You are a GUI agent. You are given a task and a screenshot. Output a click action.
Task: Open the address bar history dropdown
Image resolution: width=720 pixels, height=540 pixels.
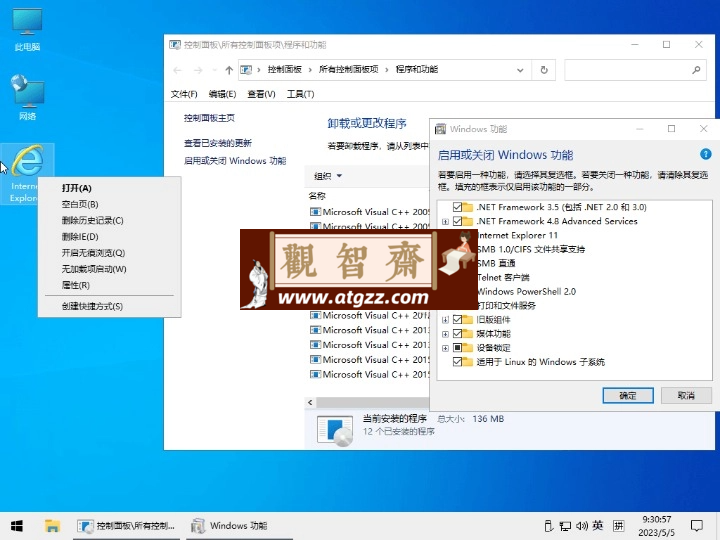[520, 70]
